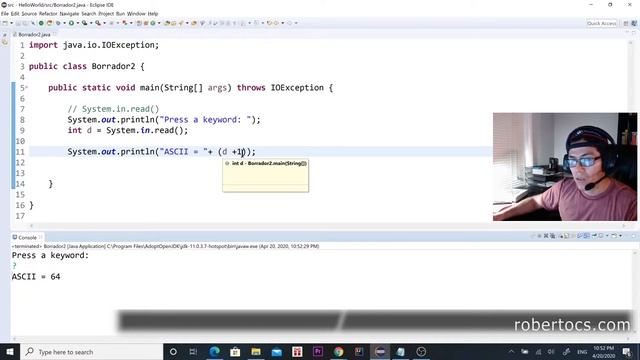Expand the Coverage dropdown arrow
Viewport: 640px width, 360px height.
pos(91,23)
